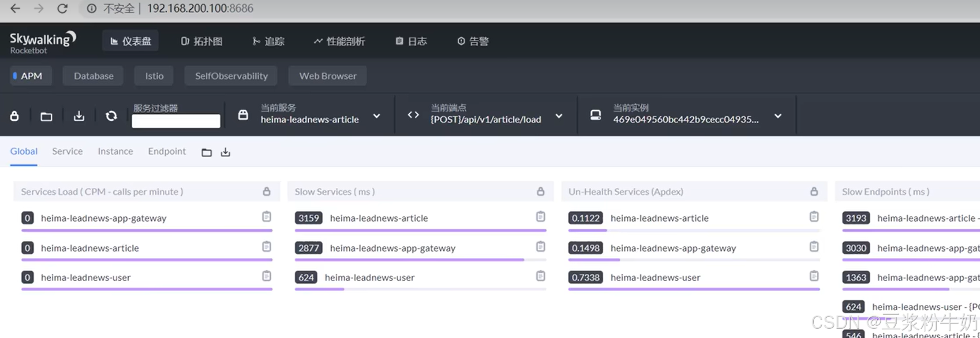
Task: Click the Services Load ( CPM ) panel title
Action: tap(102, 192)
